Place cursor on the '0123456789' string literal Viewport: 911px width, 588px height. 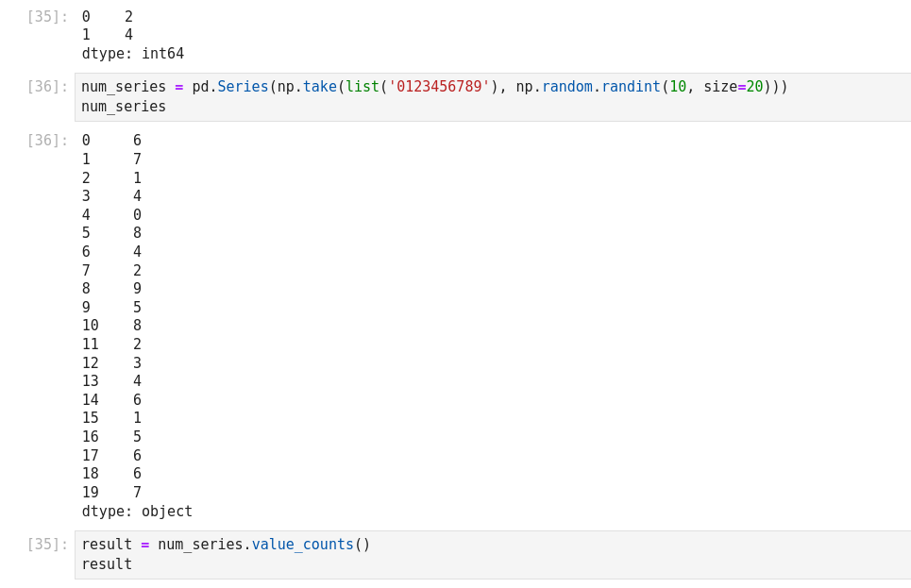tap(439, 87)
